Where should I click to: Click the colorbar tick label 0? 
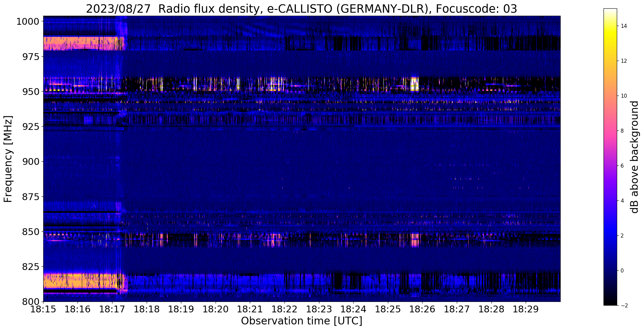coord(622,271)
